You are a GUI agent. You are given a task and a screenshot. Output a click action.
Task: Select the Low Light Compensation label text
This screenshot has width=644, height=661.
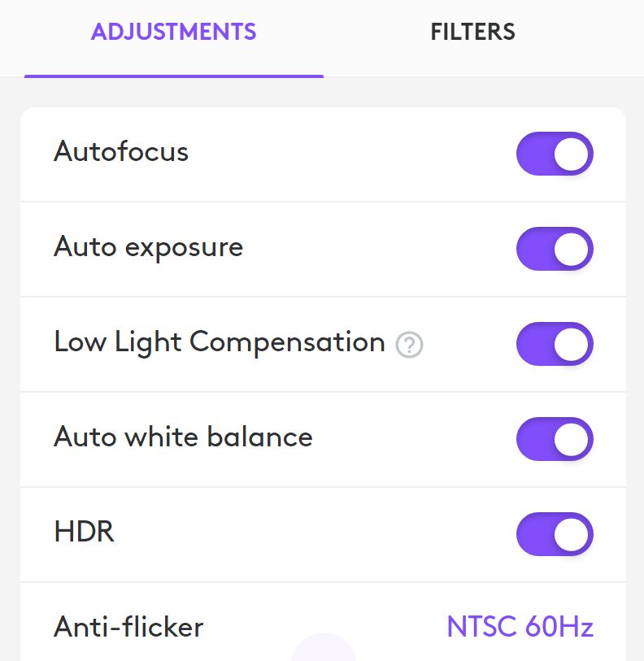(x=220, y=342)
